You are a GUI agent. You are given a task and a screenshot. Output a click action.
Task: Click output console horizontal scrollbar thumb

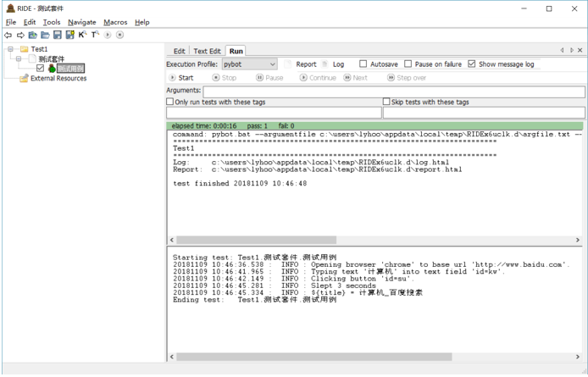tap(257, 240)
